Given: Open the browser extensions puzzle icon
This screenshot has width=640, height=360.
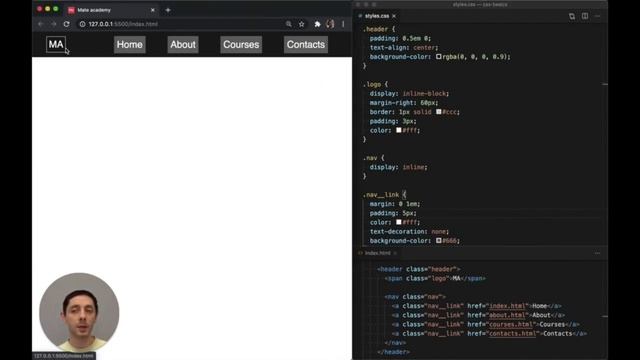Looking at the screenshot, I should point(317,24).
